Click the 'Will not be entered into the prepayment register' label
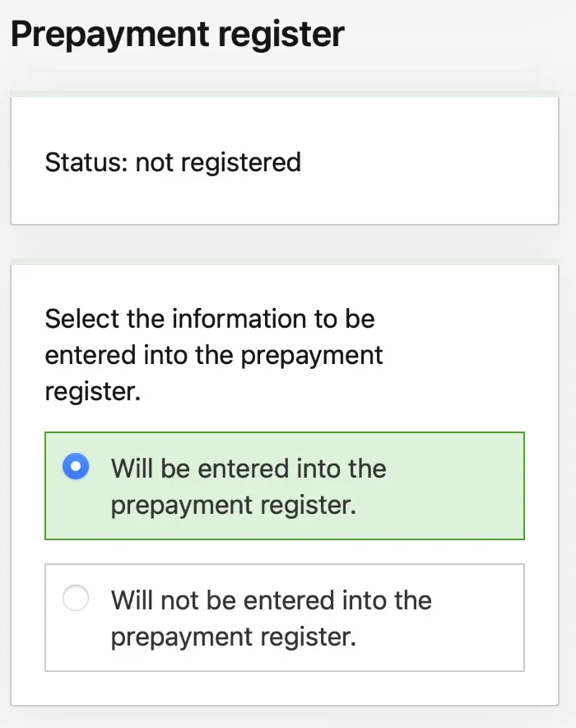Image resolution: width=576 pixels, height=728 pixels. [x=272, y=618]
